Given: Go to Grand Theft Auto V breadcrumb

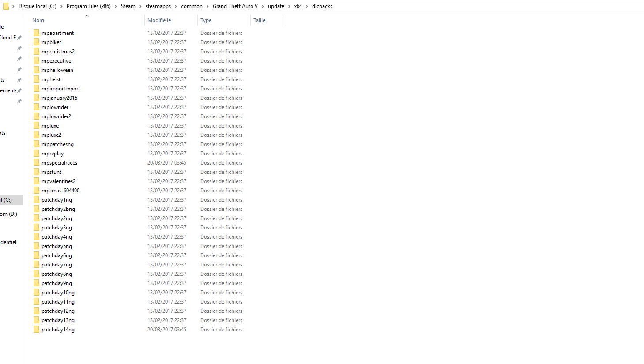Looking at the screenshot, I should tap(235, 6).
